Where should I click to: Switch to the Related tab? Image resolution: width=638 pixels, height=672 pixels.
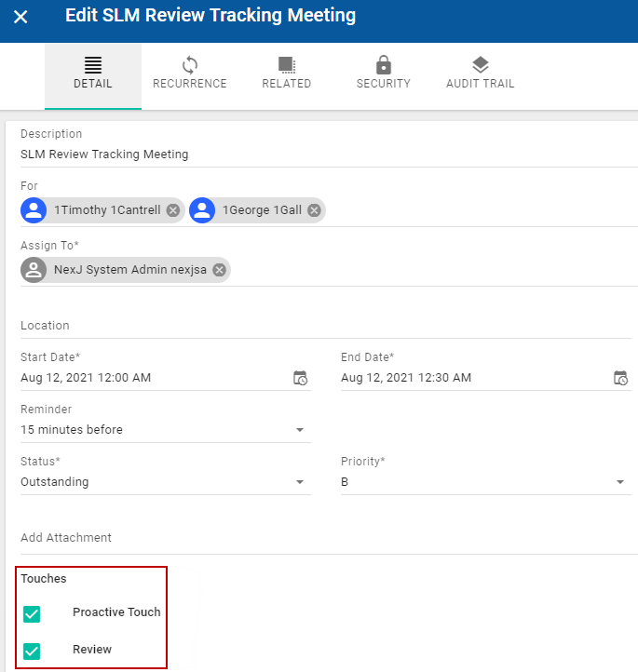point(286,74)
